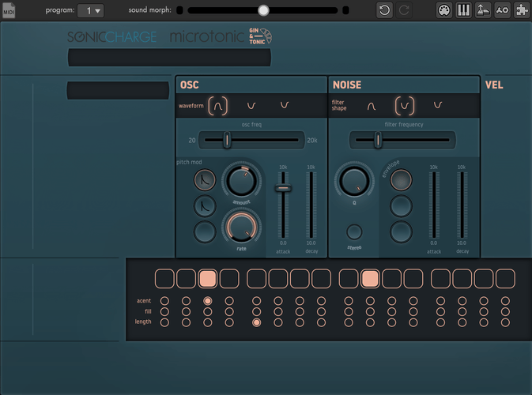Enable fill on step 1

[164, 311]
